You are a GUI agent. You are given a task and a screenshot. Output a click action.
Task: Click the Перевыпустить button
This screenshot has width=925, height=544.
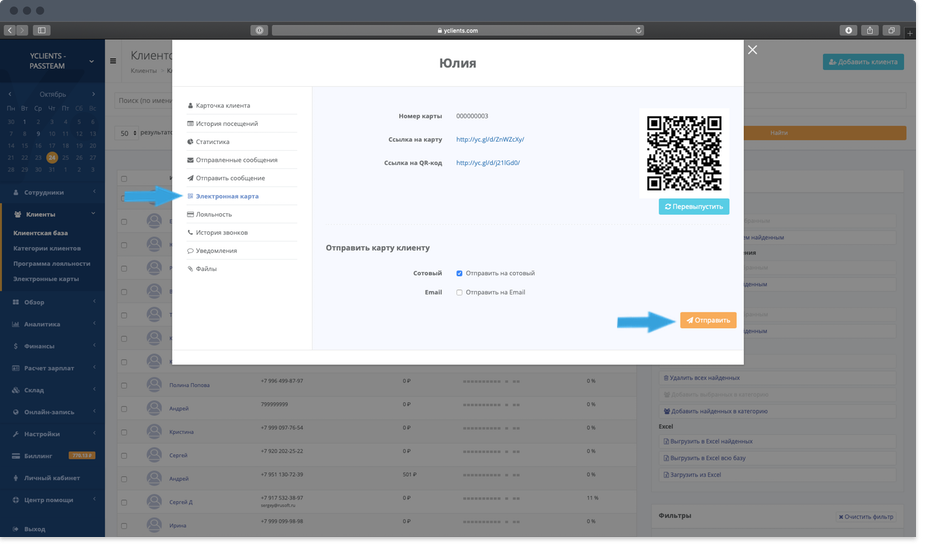pyautogui.click(x=694, y=207)
